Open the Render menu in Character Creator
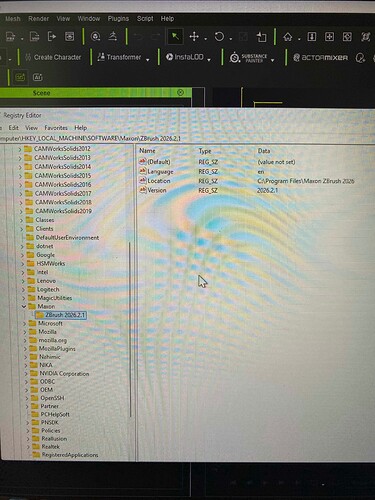Viewport: 375px width, 500px height. (38, 19)
